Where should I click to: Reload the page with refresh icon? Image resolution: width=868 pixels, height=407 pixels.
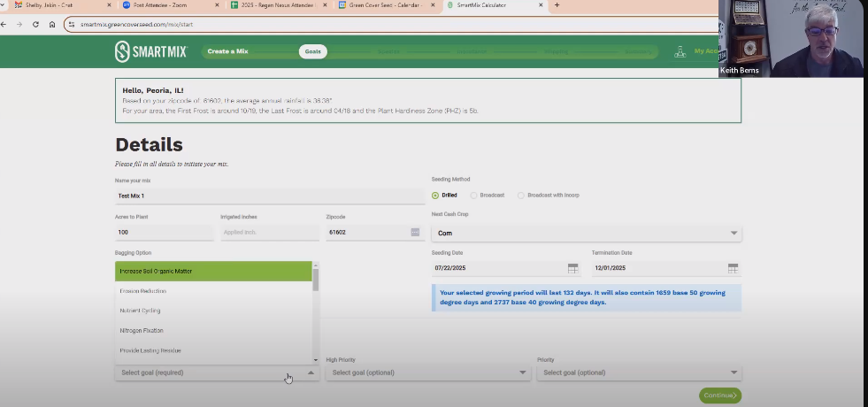click(x=35, y=25)
